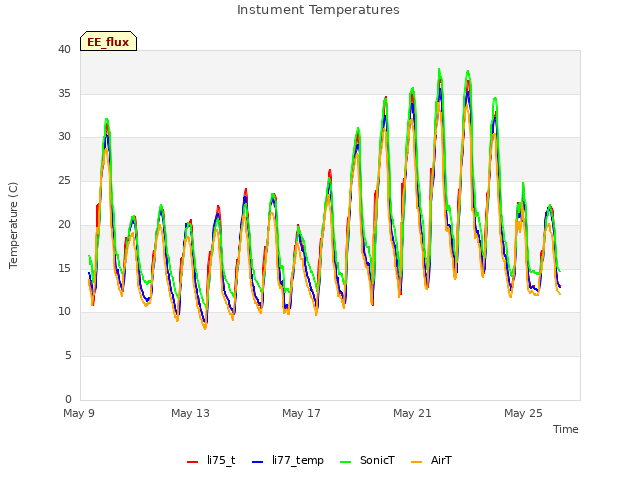
Task: Click the y-axis value 15
Action: click(64, 268)
